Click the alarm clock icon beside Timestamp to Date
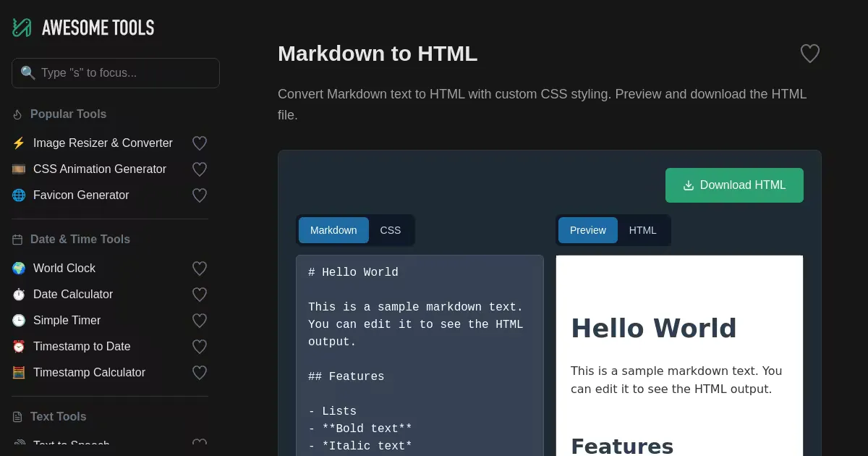Viewport: 868px width, 456px height. 19,347
